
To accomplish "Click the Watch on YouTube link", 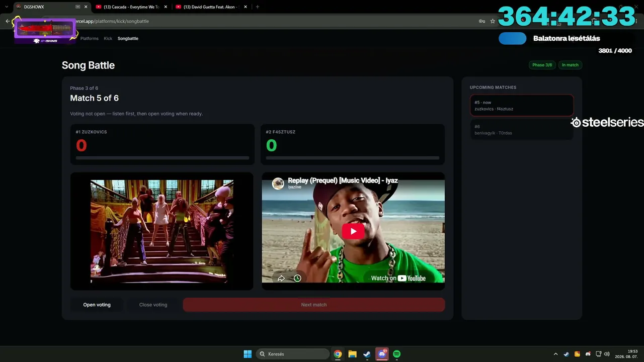I will [x=398, y=278].
